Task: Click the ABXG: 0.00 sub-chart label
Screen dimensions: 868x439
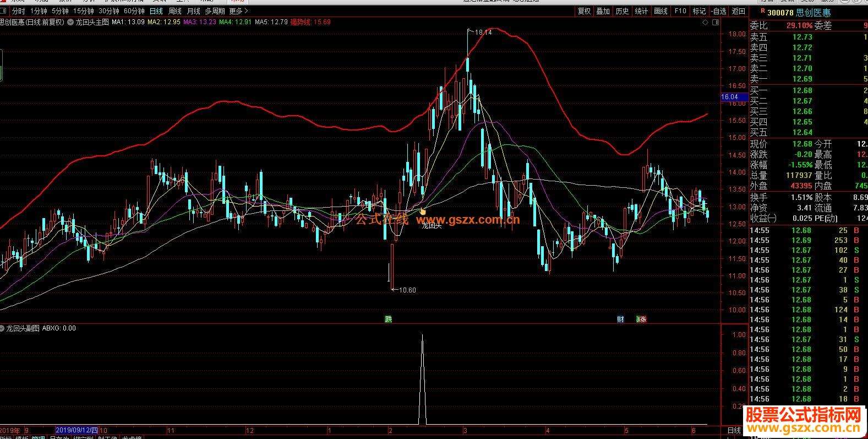Action: (59, 328)
